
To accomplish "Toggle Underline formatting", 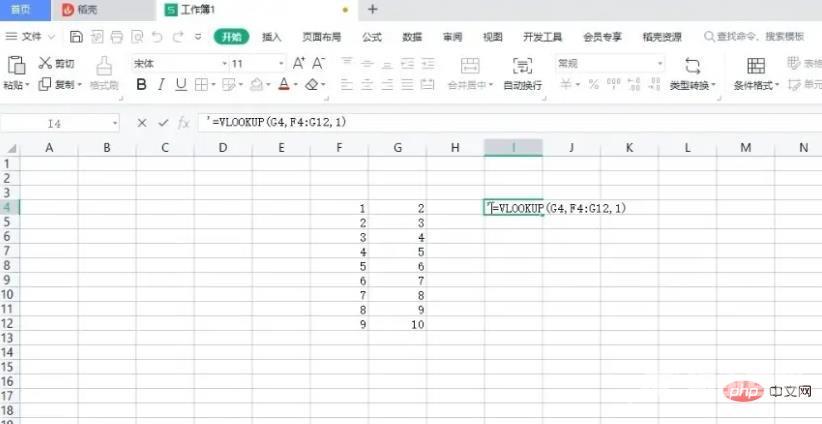I will click(182, 85).
